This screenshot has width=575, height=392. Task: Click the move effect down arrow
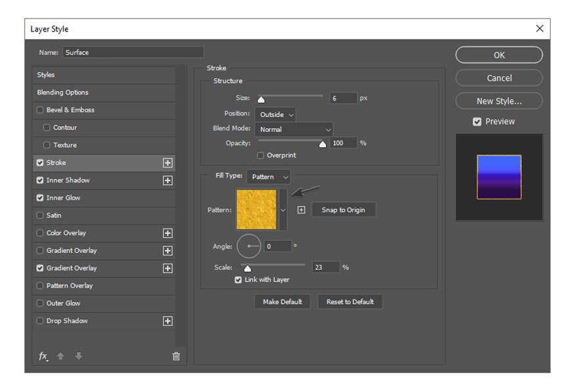79,356
